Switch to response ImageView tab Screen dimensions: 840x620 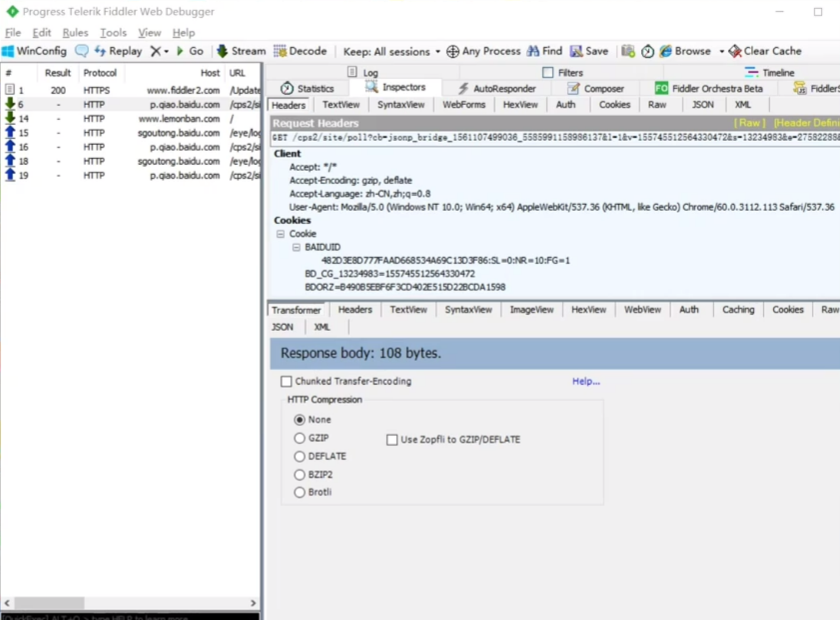(532, 310)
